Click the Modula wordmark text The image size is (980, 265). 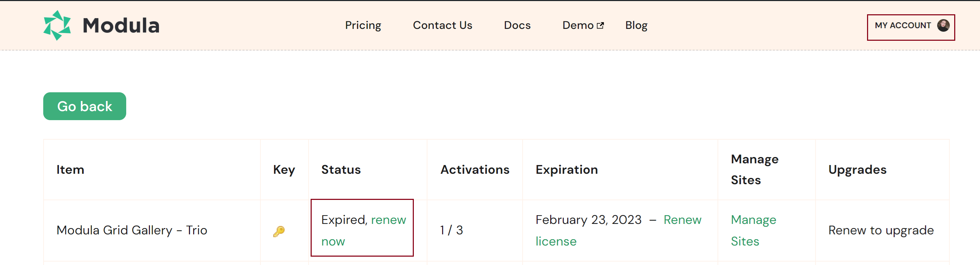(x=121, y=25)
